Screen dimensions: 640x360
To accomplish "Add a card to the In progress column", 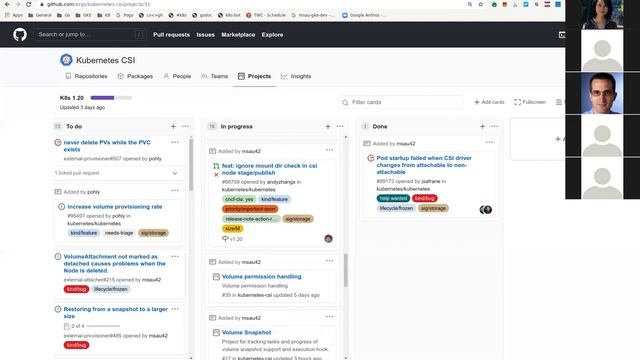I will click(x=328, y=127).
